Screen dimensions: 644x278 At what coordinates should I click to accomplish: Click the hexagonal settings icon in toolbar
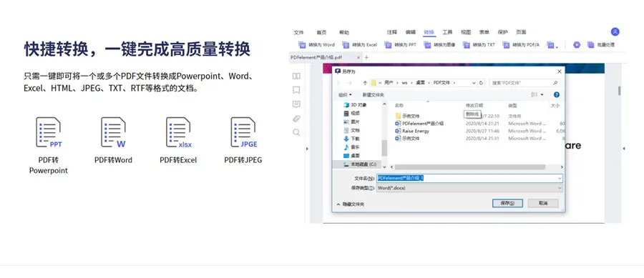577,45
